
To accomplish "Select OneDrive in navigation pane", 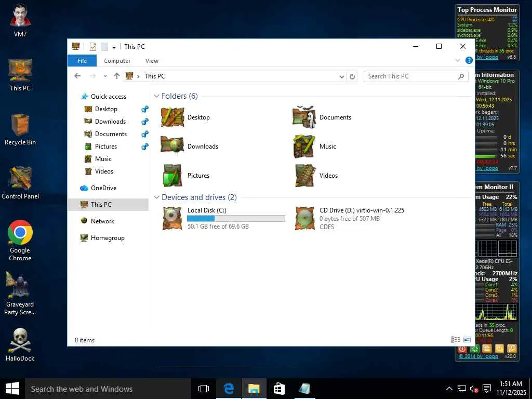I will point(103,188).
